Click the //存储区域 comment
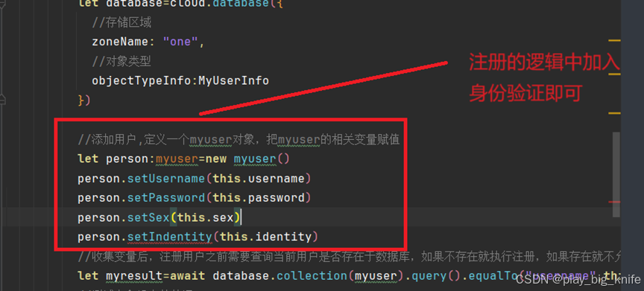The image size is (644, 291). coord(121,22)
